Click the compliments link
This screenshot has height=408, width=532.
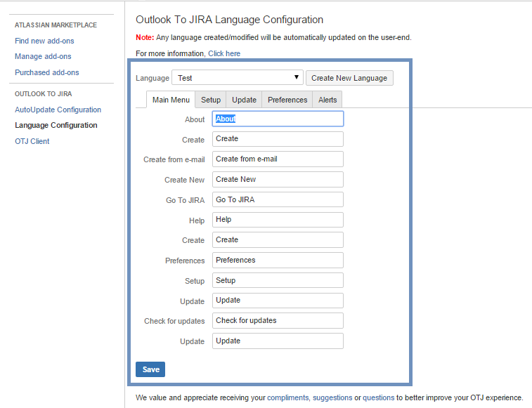(x=287, y=397)
